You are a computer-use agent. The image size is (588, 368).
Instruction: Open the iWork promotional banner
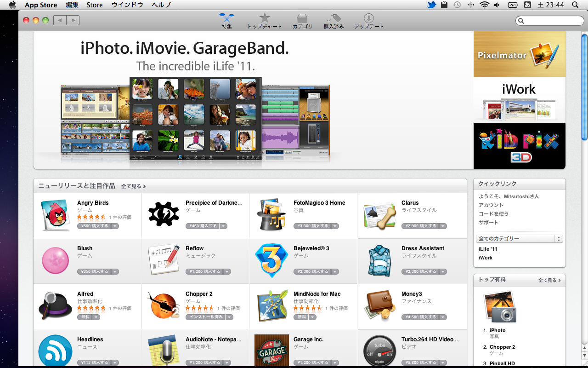tap(520, 100)
